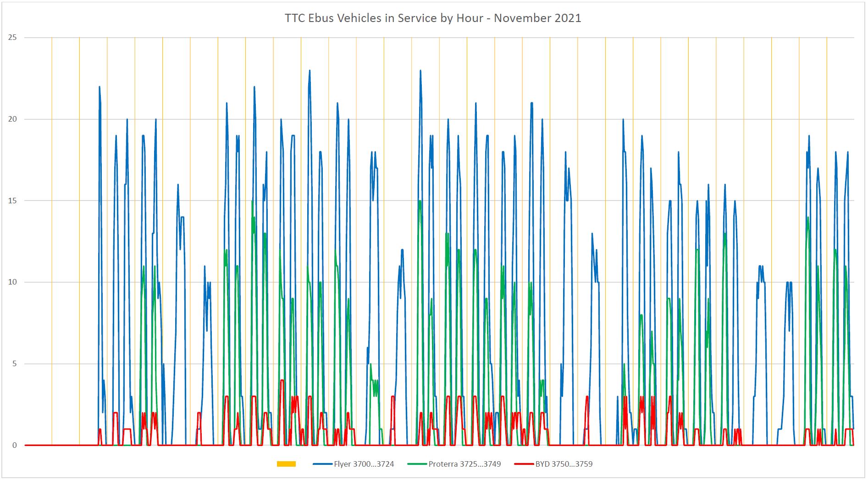Select the BYD 3750...3759 legend label

point(564,464)
